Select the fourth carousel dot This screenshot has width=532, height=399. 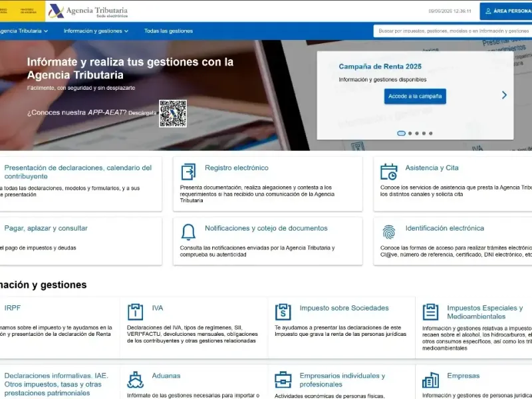(424, 134)
